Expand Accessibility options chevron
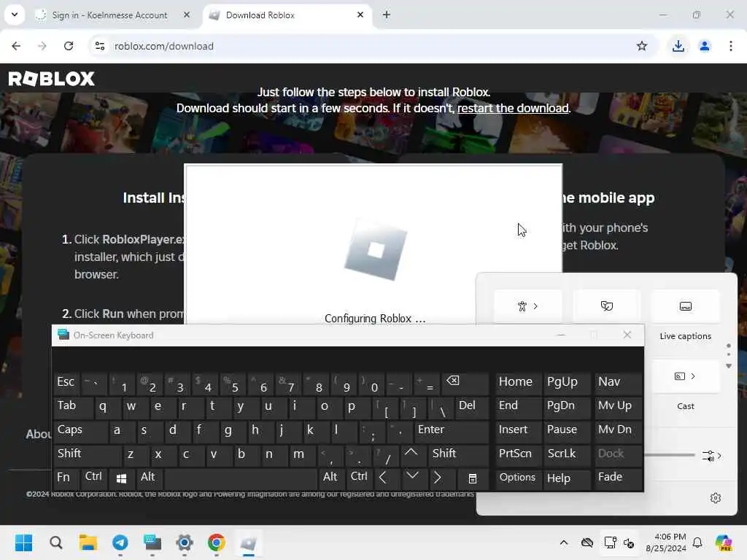This screenshot has height=560, width=747. point(535,306)
